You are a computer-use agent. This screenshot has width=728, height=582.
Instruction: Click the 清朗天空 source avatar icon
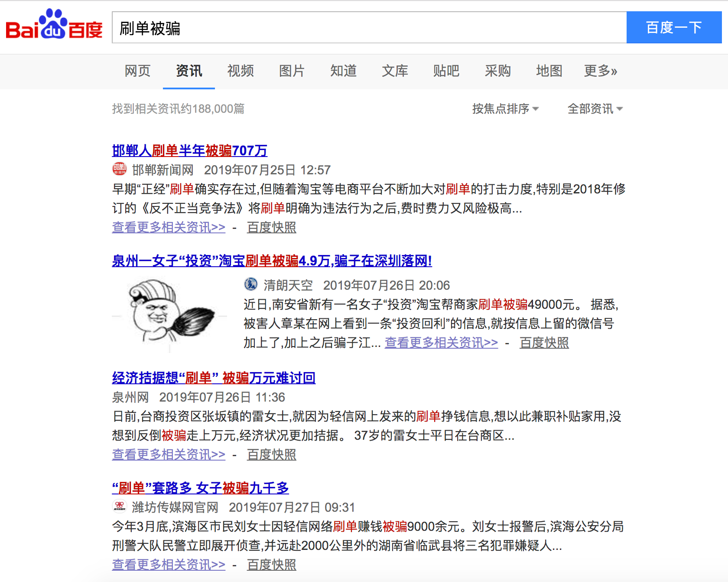[251, 284]
